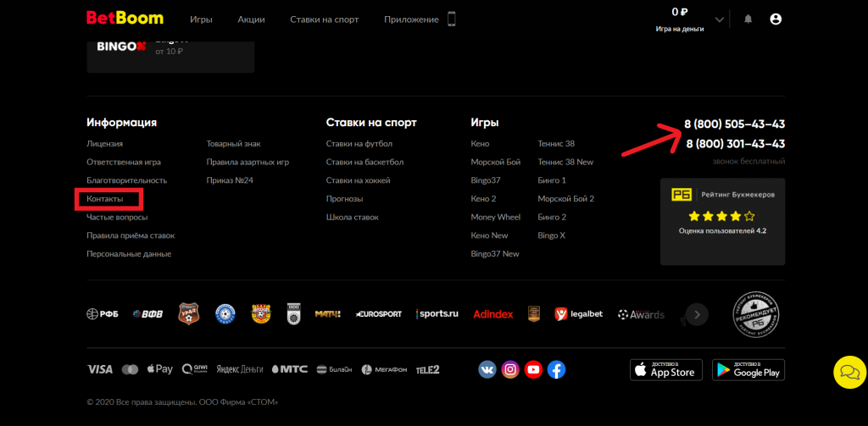Open Теннис 38 New game link
868x426 pixels.
point(565,162)
